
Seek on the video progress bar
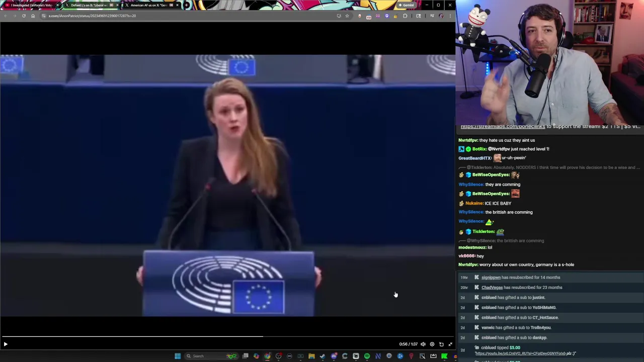pyautogui.click(x=227, y=336)
